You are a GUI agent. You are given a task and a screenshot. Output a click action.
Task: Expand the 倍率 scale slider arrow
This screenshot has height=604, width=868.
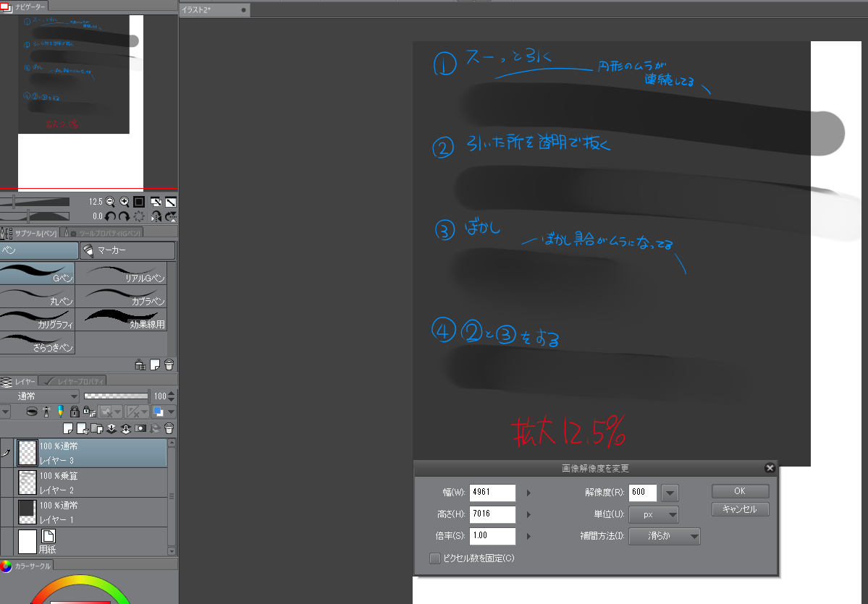pos(528,536)
